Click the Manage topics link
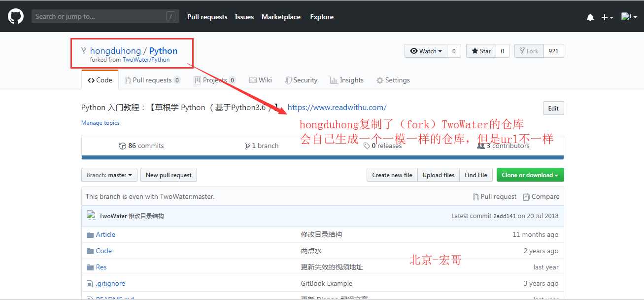Screen dimensions: 644x301 tap(101, 123)
